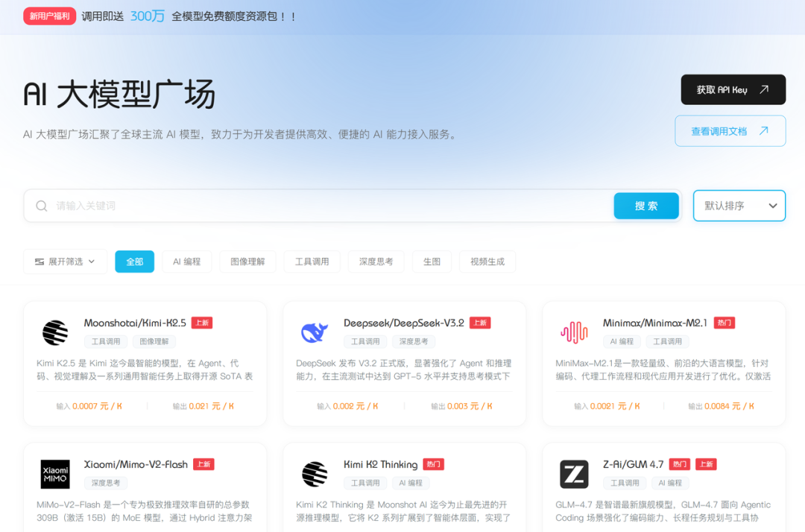Click the GLM-4.7 description text

663,511
